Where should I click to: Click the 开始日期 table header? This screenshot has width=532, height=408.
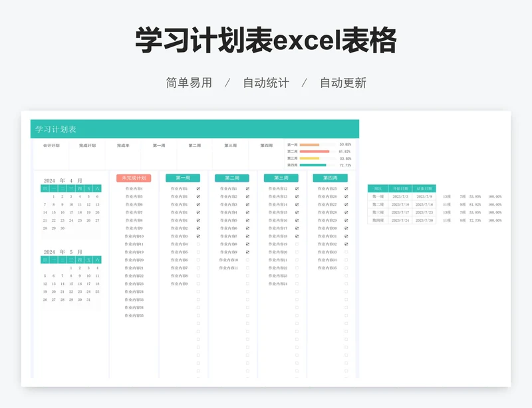click(400, 188)
